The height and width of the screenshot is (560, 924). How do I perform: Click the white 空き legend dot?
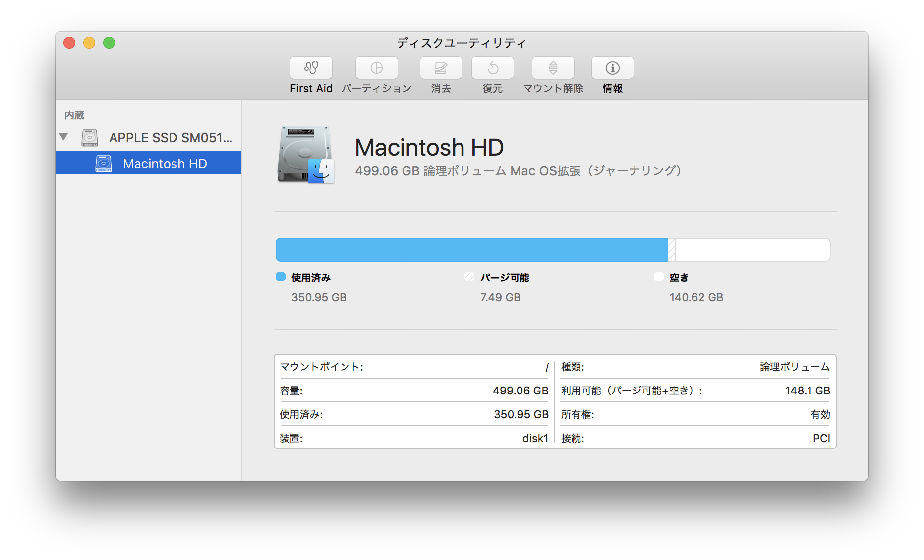pos(659,277)
